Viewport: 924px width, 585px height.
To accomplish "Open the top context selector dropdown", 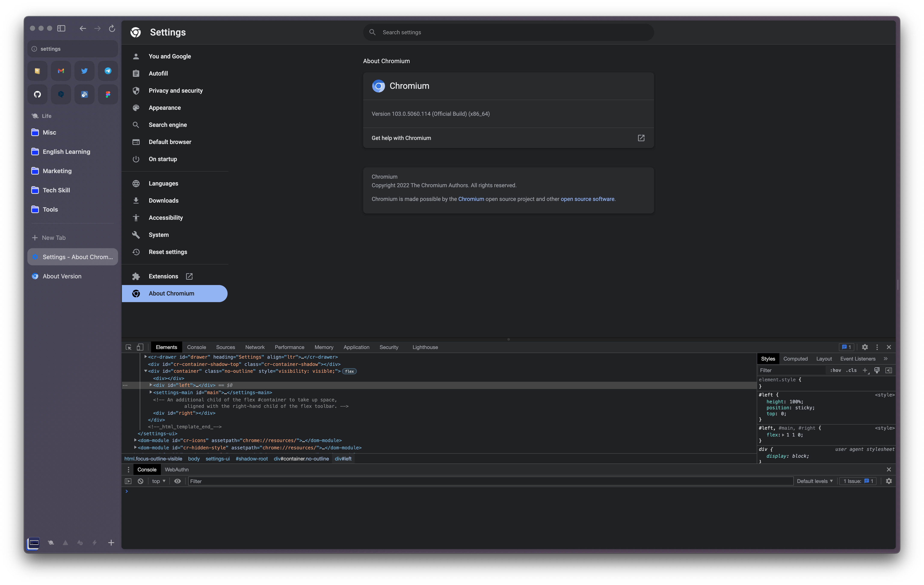I will [158, 481].
